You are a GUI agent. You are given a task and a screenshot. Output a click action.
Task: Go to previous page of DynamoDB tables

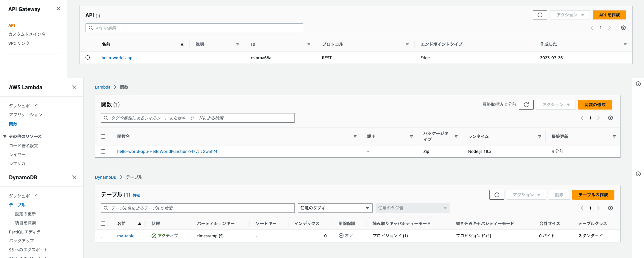(582, 208)
